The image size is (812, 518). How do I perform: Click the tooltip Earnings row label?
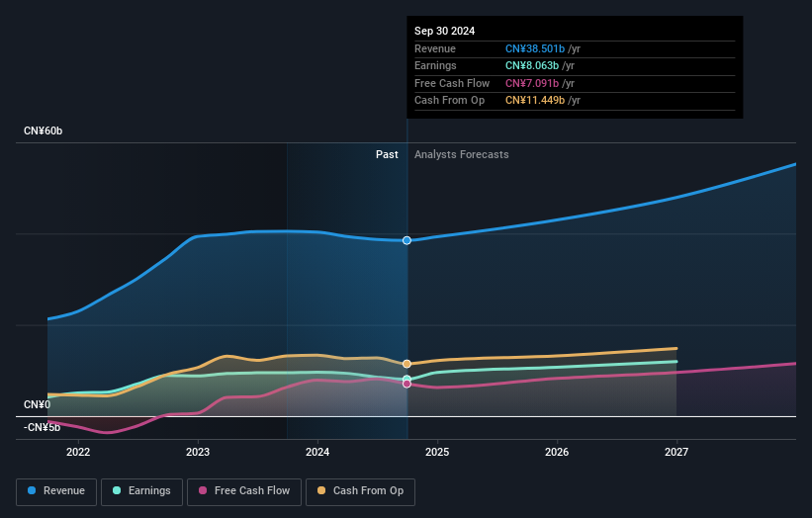coord(435,65)
